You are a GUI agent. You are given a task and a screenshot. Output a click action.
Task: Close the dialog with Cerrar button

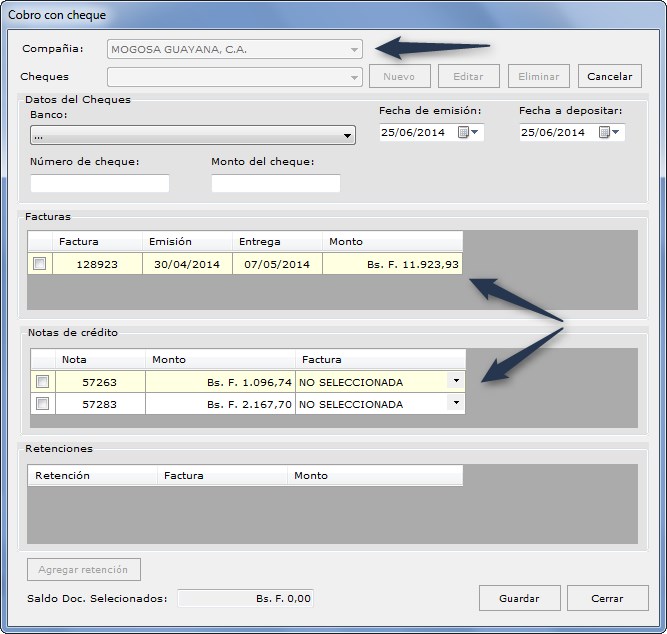click(x=607, y=598)
